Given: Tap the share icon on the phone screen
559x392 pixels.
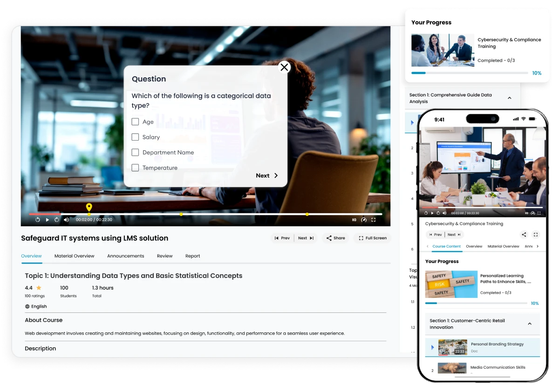Looking at the screenshot, I should point(524,235).
